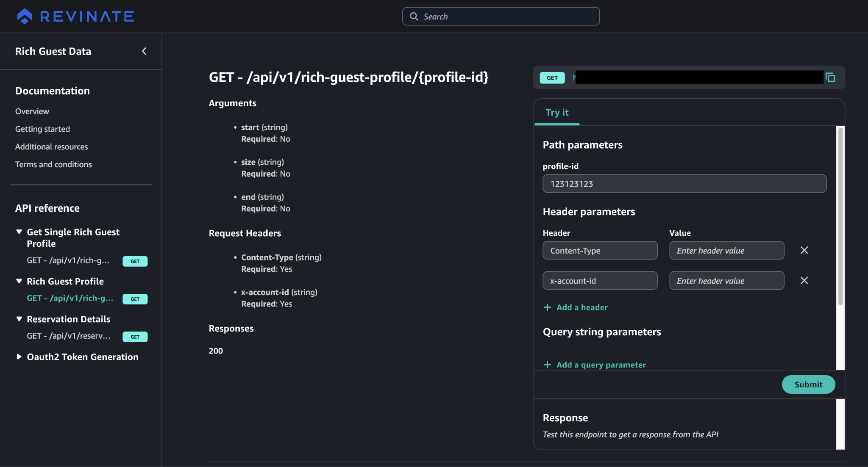This screenshot has height=467, width=868.
Task: Copy the GET request URL
Action: tap(830, 77)
